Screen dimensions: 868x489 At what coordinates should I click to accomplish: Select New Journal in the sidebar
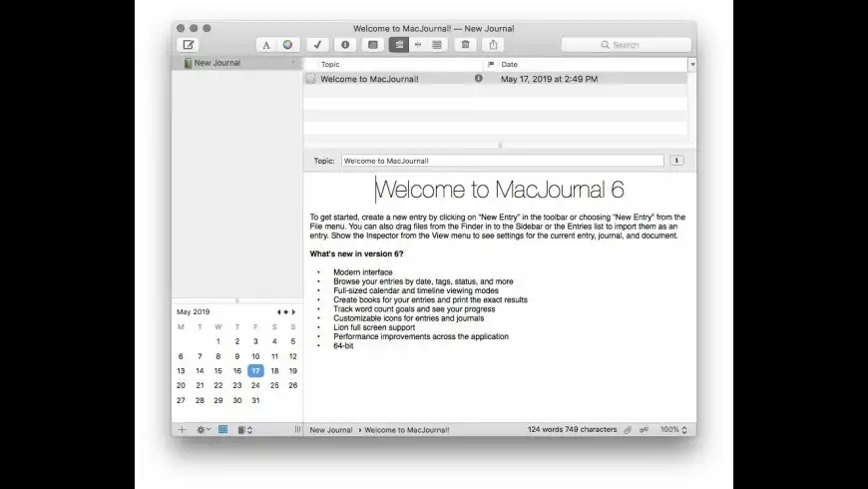[x=236, y=63]
